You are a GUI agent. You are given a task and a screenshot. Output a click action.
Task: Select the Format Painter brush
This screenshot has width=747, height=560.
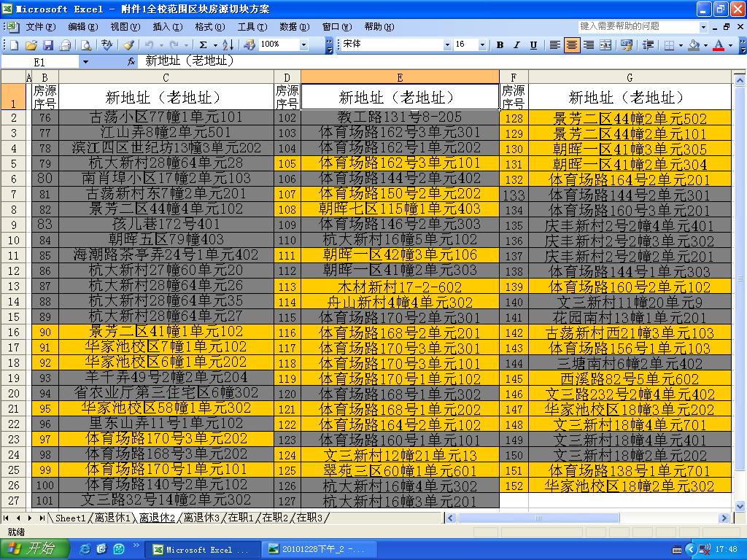(x=128, y=44)
